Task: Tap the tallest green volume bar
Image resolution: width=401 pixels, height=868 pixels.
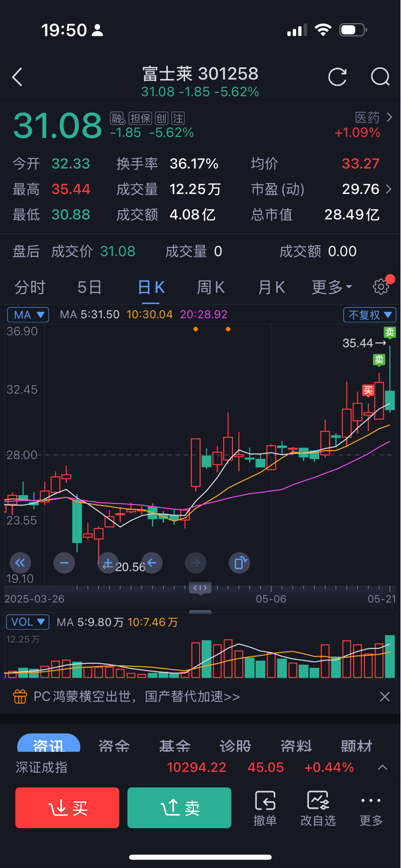Action: (x=390, y=656)
